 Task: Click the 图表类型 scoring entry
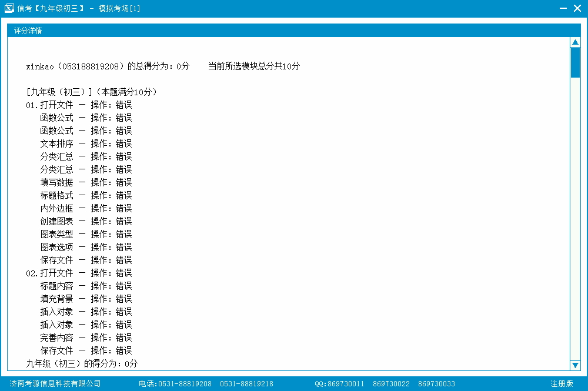click(86, 234)
